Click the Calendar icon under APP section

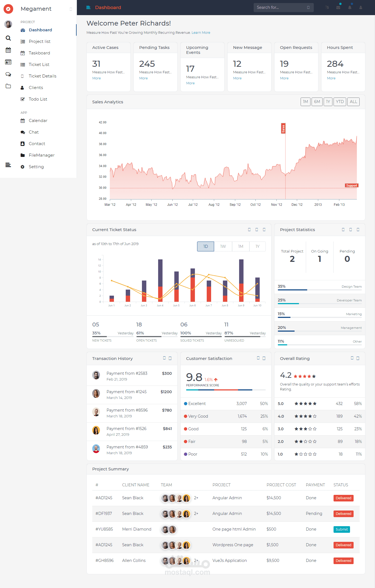(x=23, y=121)
